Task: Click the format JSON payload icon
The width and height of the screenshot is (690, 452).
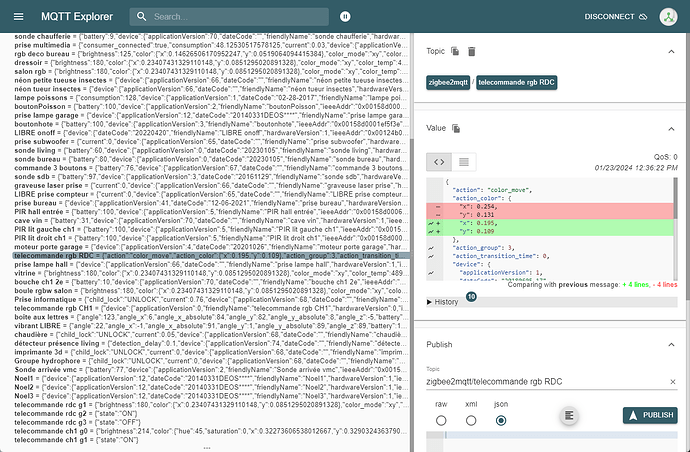Action: (568, 415)
